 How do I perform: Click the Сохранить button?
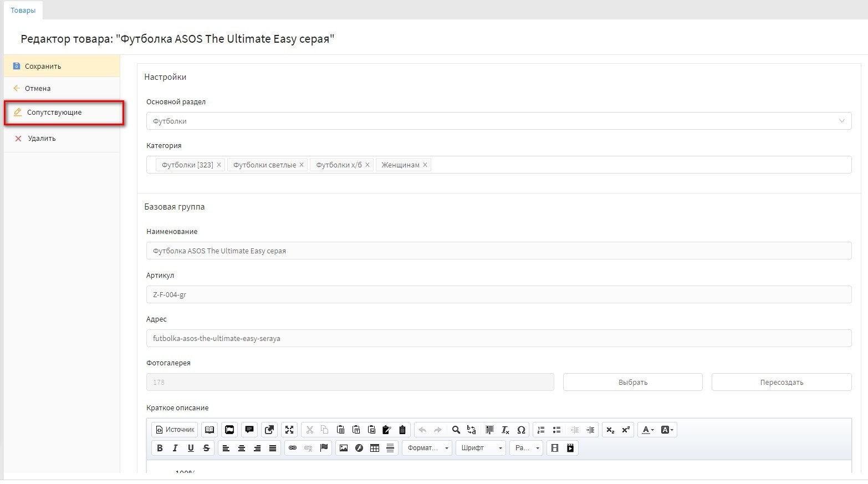pos(43,67)
